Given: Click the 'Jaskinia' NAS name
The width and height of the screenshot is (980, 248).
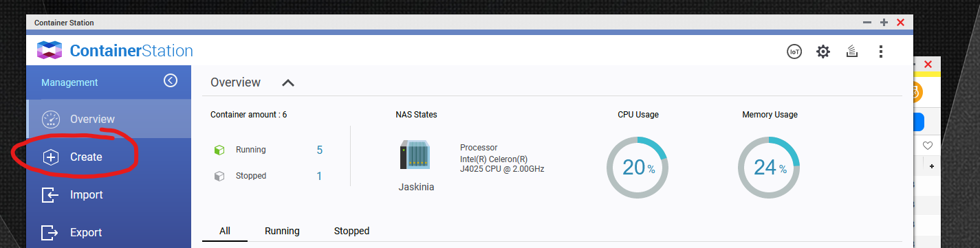Looking at the screenshot, I should point(416,186).
